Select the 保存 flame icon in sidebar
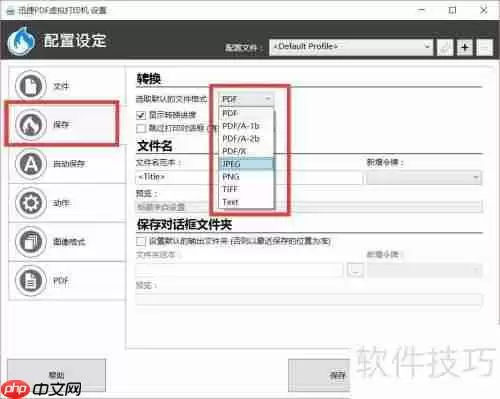The height and width of the screenshot is (399, 500). click(30, 124)
